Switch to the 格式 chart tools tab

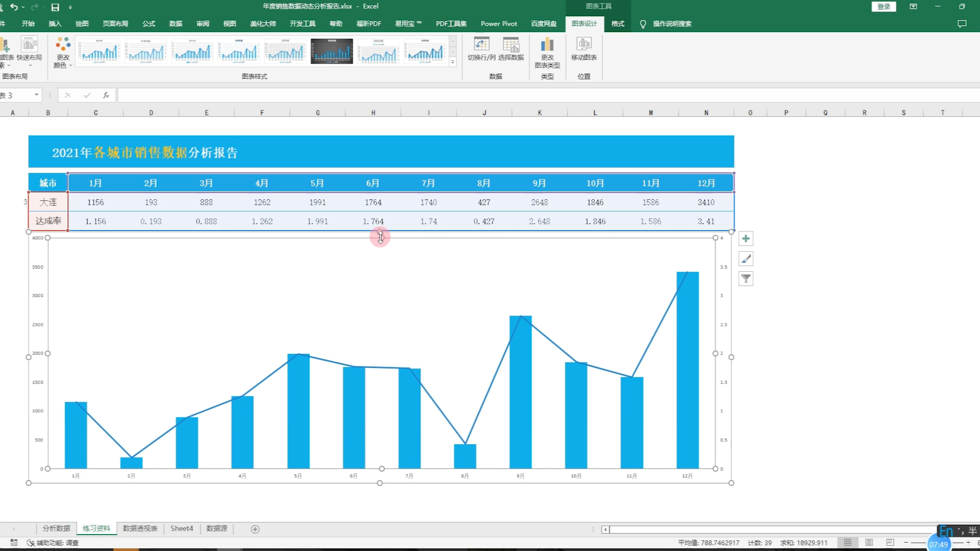(x=618, y=24)
